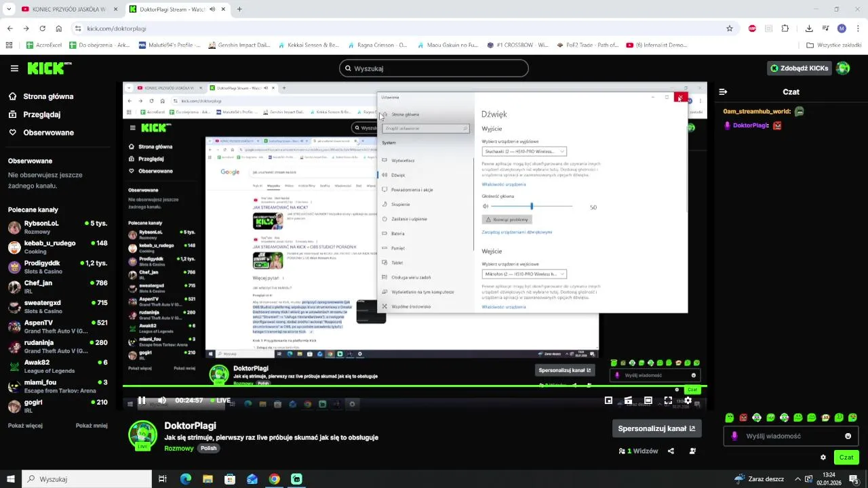Screen dimensions: 868x488
Task: Open kebab_u_rudego channel
Action: pos(57,247)
